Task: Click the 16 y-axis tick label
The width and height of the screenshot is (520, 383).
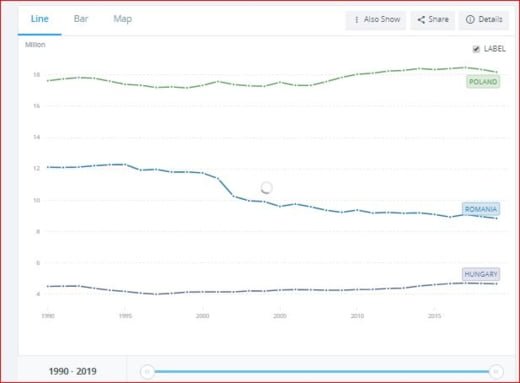Action: [x=36, y=106]
